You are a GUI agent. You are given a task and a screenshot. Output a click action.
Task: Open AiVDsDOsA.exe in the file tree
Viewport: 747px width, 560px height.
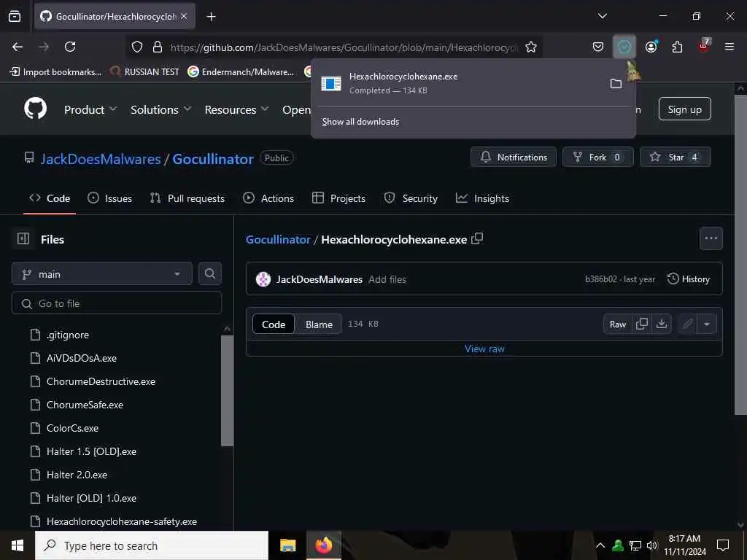pos(82,358)
